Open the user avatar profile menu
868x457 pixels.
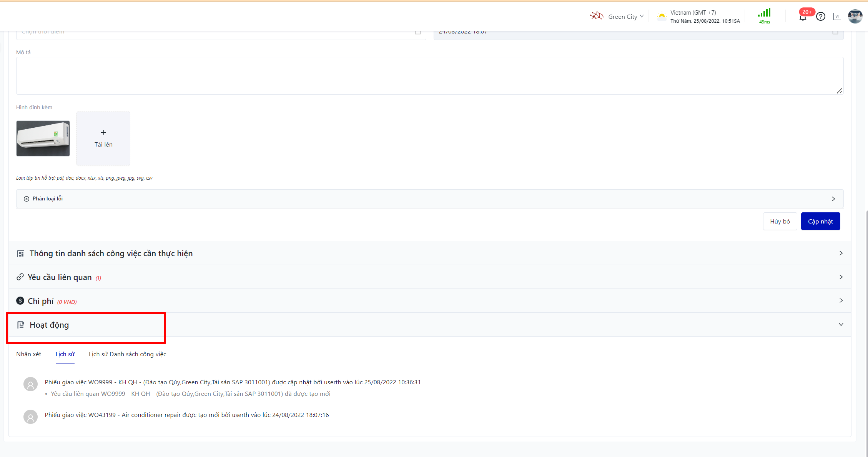(x=855, y=17)
